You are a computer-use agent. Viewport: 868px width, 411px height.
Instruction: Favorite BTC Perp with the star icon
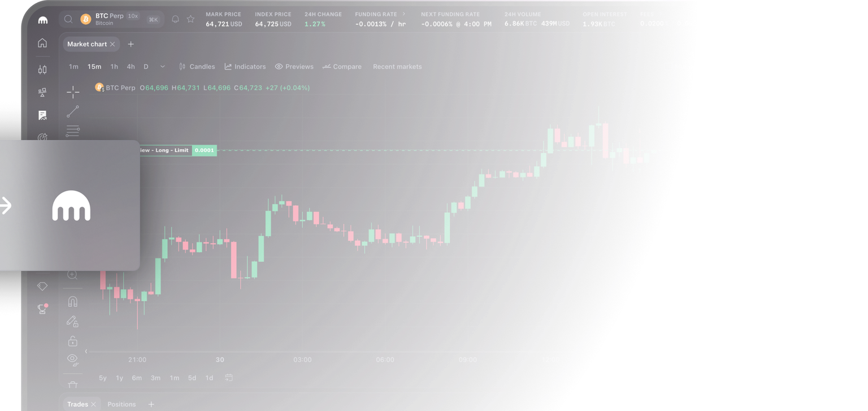(190, 19)
